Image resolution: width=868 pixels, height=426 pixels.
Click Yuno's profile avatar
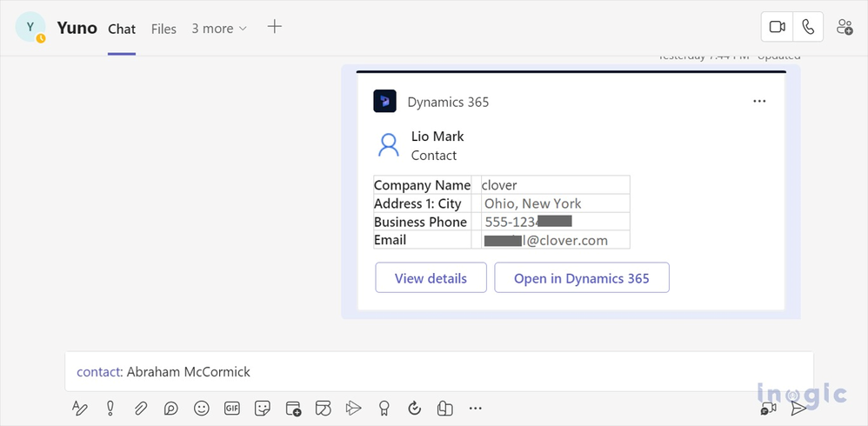click(30, 27)
